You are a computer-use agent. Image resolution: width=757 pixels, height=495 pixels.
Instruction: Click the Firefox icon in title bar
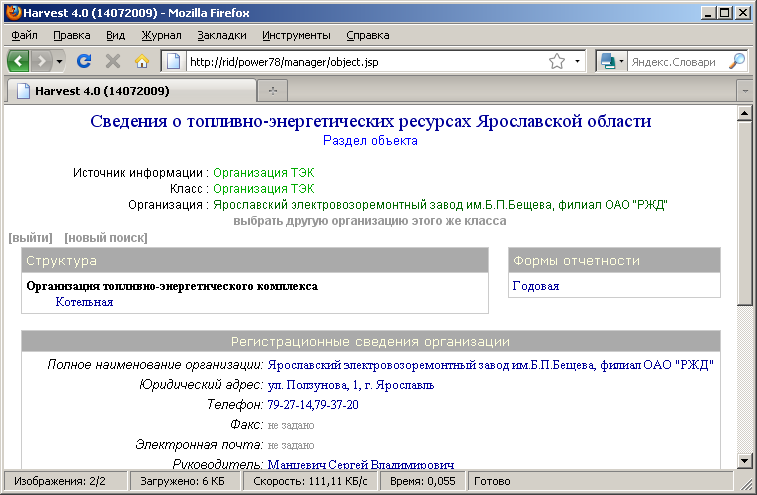[x=14, y=13]
